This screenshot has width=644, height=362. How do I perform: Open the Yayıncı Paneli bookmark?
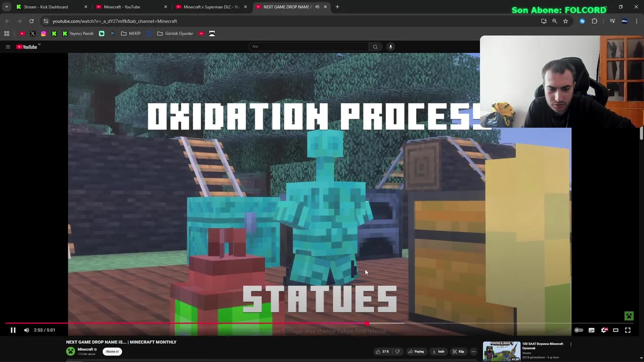click(78, 34)
